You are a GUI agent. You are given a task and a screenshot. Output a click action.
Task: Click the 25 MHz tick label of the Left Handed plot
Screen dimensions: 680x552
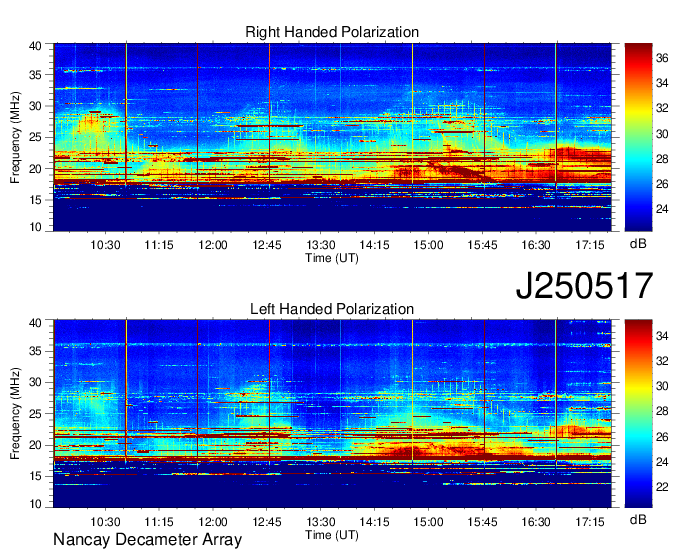click(35, 414)
